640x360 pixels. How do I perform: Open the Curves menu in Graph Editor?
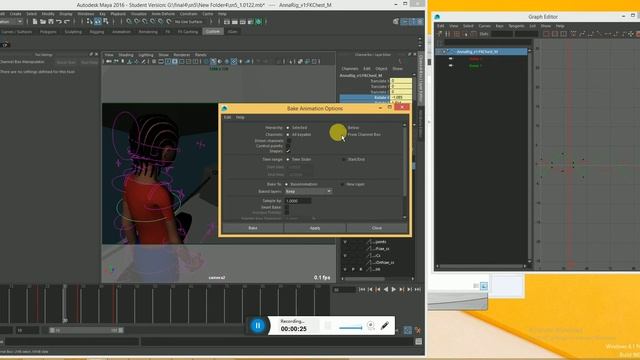(x=484, y=26)
